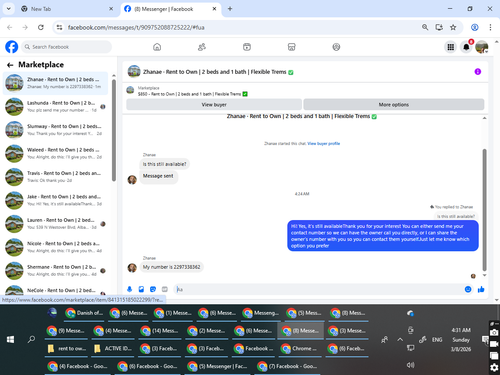This screenshot has height=375, width=500.
Task: Open the notifications bell icon
Action: pos(466,47)
